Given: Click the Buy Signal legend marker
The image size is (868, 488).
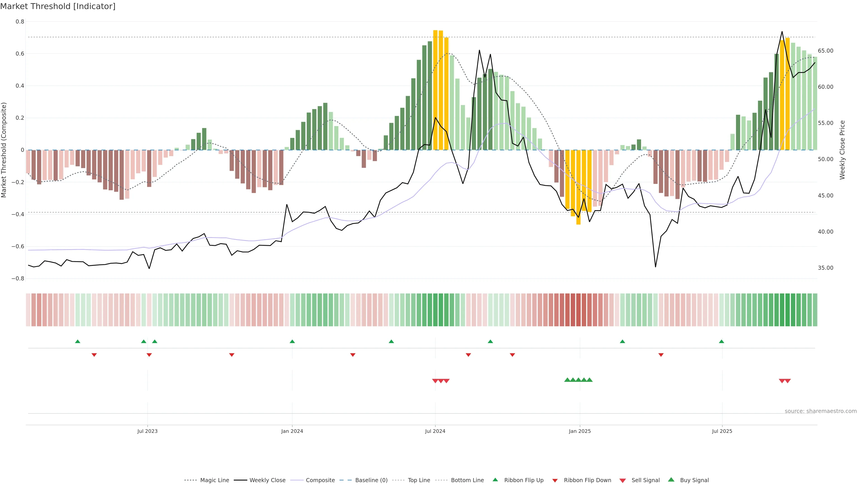Looking at the screenshot, I should 671,480.
